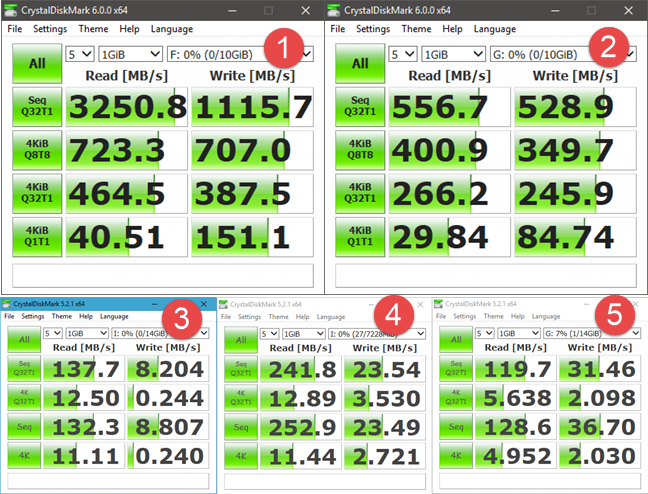Click the CrystalDiskMark title icon in the F: drive window
The height and width of the screenshot is (494, 648).
point(10,10)
